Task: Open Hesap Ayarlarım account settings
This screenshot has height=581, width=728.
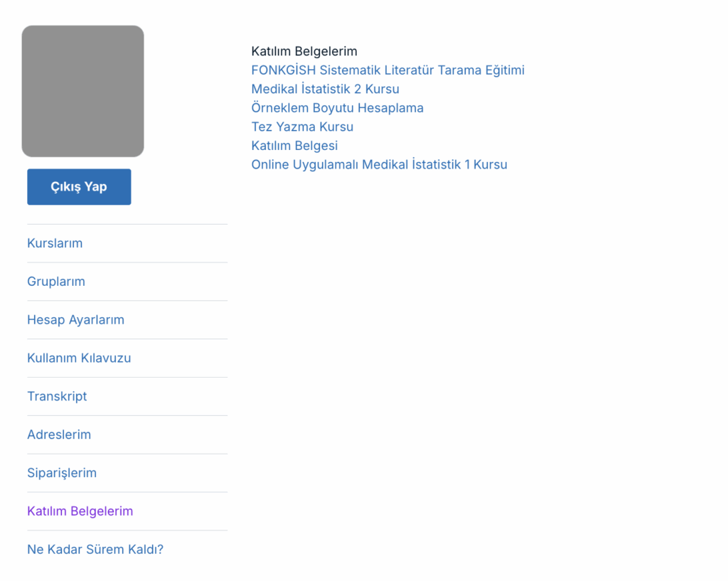Action: point(75,320)
